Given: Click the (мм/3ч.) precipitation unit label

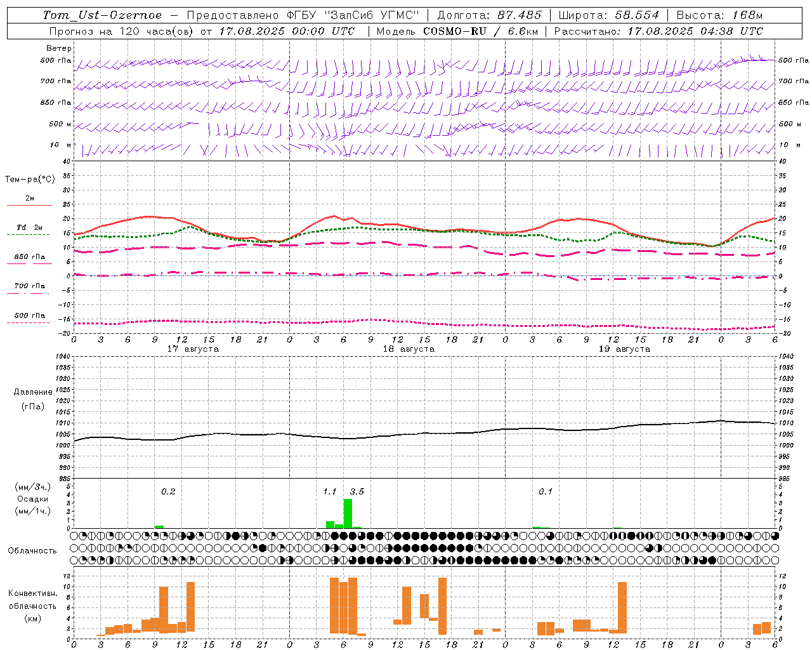Looking at the screenshot, I should coord(33,487).
